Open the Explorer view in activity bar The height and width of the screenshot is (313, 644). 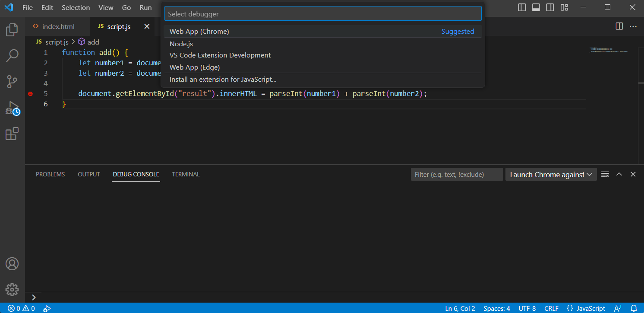(12, 30)
